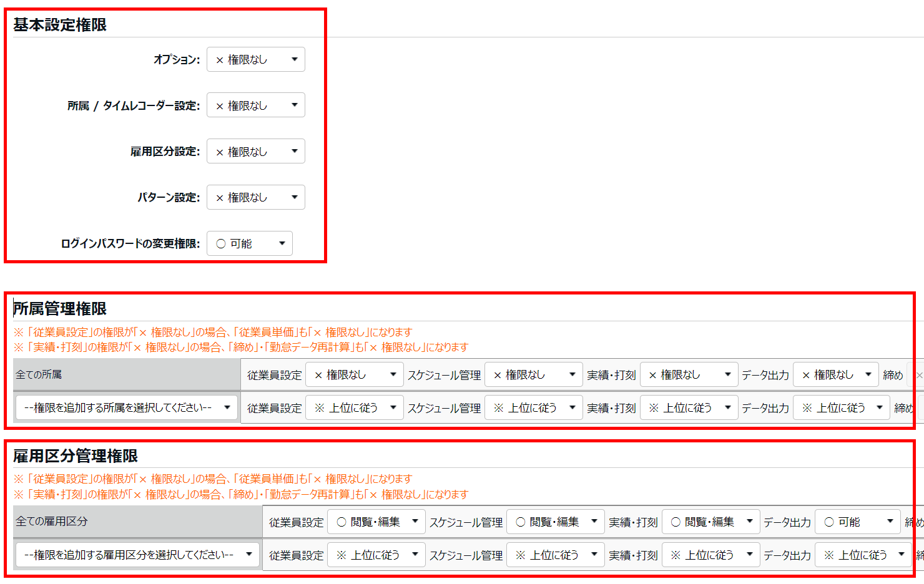Open データ出力 可能 dropdown for 全ての雇用区分
The width and height of the screenshot is (924, 584).
(857, 522)
